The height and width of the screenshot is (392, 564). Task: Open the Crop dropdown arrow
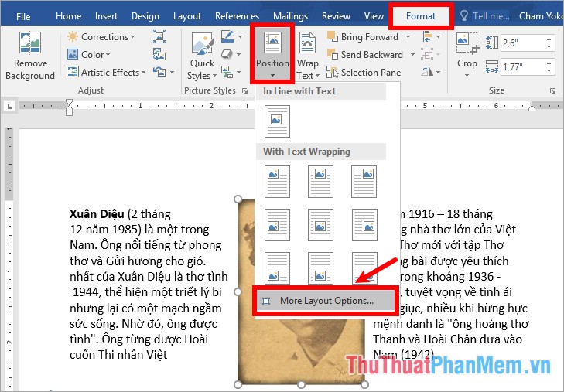coord(467,75)
